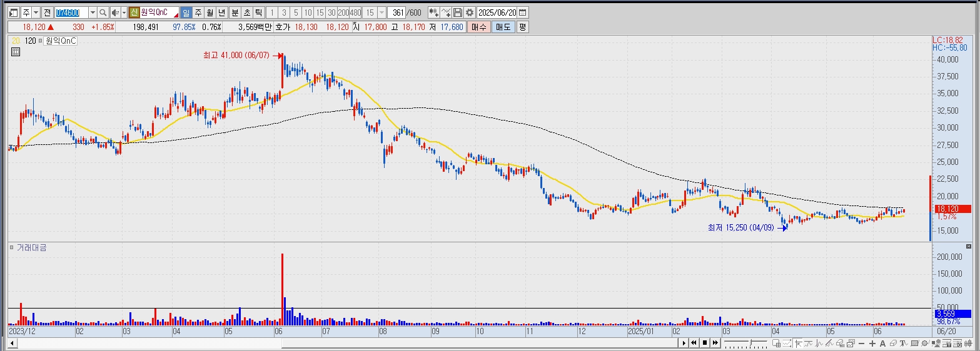Screen dimensions: 980x351
Task: Click the 거래대금 volume panel label
Action: tap(31, 247)
